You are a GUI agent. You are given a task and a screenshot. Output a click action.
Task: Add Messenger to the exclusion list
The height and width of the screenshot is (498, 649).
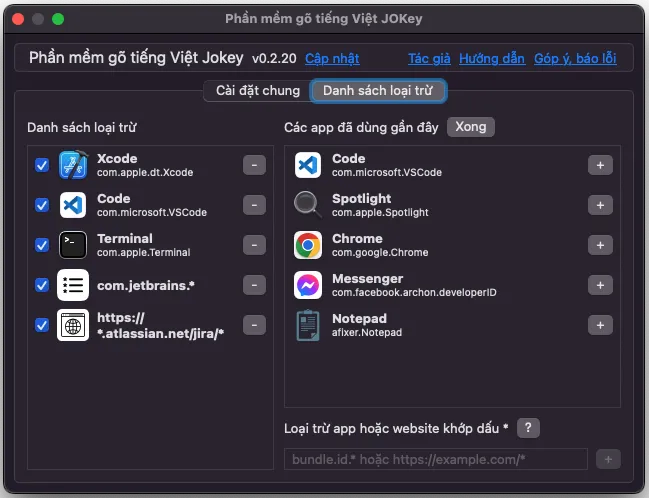pos(600,285)
